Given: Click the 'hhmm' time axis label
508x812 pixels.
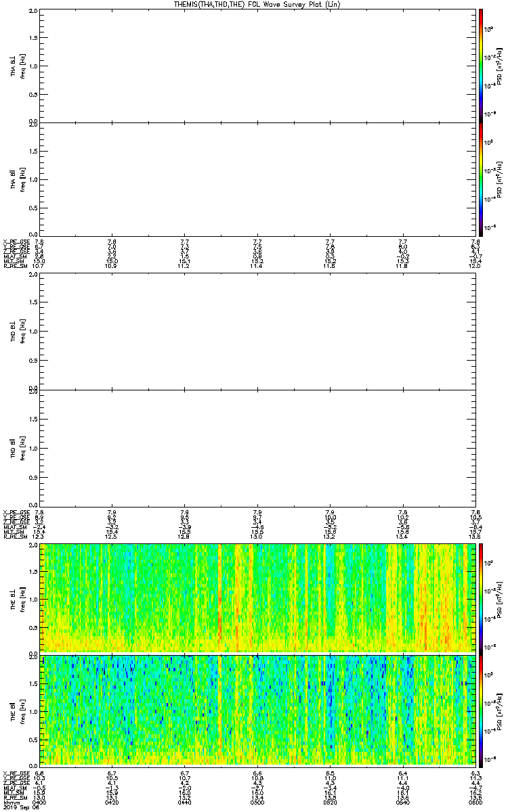Looking at the screenshot, I should 10,802.
